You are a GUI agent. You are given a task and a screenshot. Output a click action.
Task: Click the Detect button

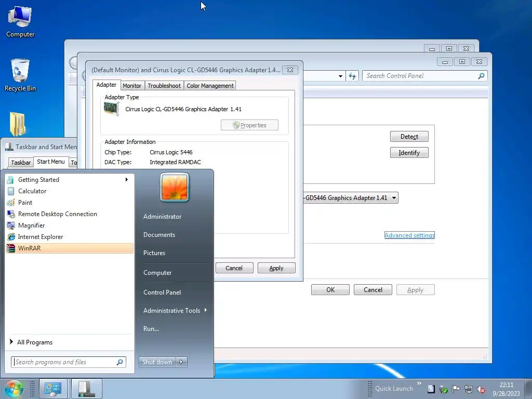tap(409, 137)
